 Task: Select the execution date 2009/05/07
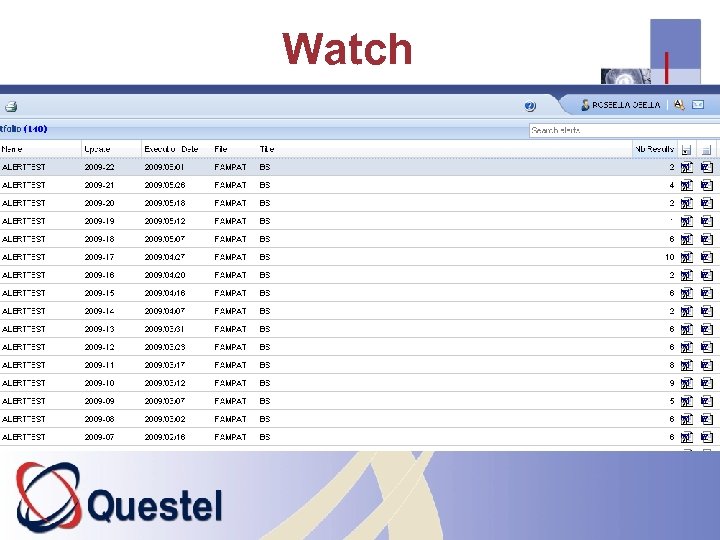click(x=165, y=239)
